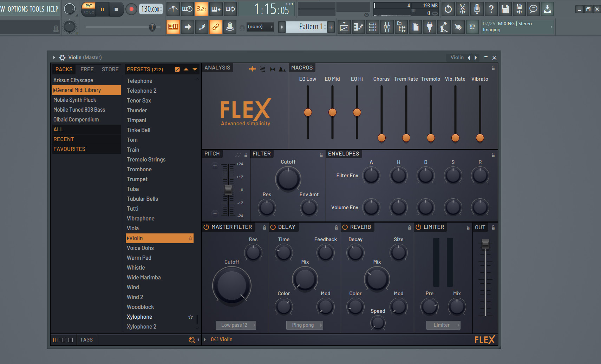Toggle the LIMITER power button
The height and width of the screenshot is (364, 601).
[x=418, y=227]
